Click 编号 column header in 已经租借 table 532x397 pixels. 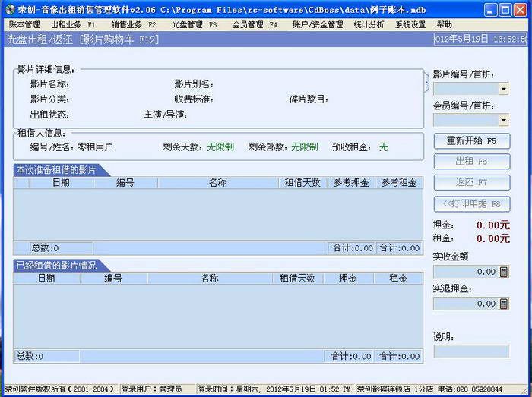(x=113, y=279)
